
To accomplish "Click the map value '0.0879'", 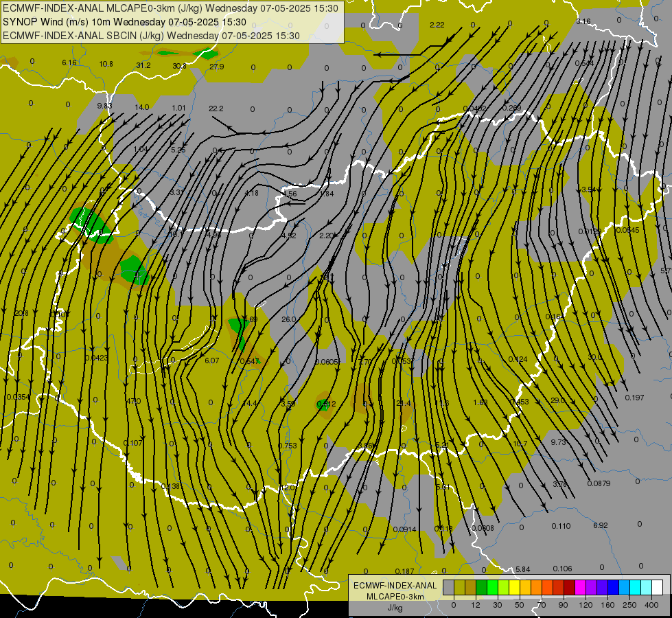I will point(599,484).
